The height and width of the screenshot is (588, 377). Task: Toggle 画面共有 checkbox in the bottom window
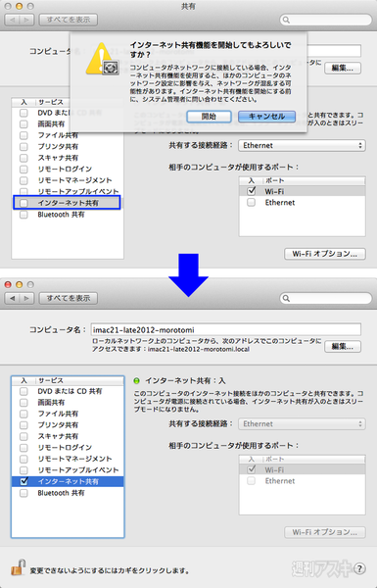coord(24,403)
